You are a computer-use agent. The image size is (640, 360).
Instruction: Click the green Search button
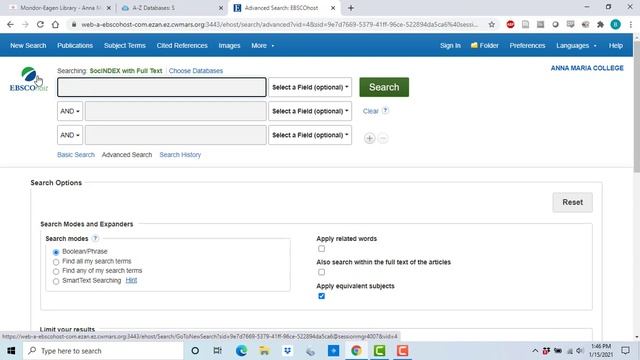[x=384, y=87]
